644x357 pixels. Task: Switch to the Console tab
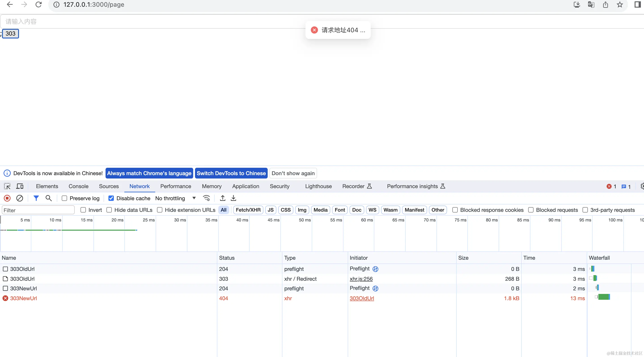(78, 186)
